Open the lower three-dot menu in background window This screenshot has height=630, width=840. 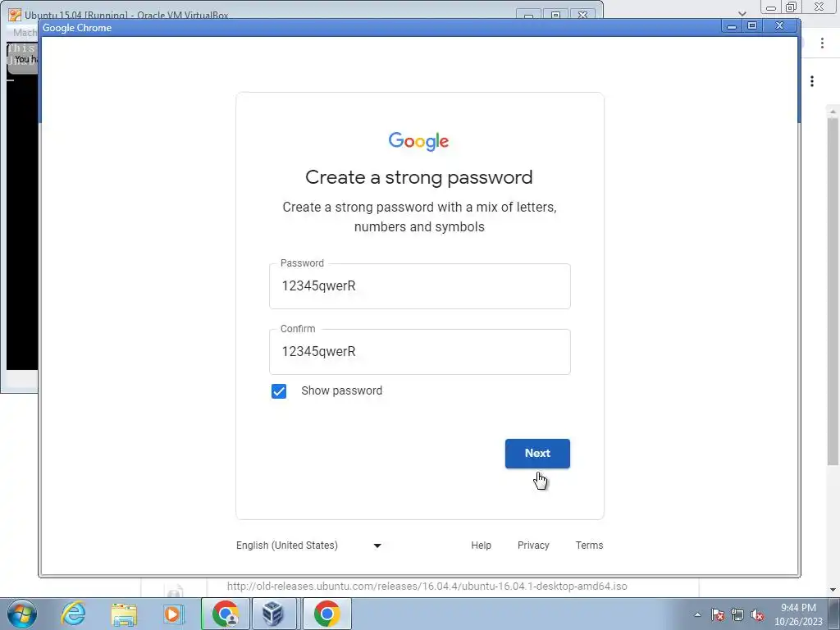812,81
